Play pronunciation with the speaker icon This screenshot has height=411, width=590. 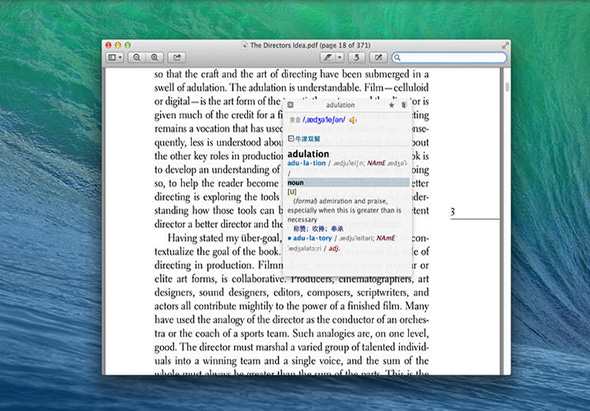click(x=353, y=120)
